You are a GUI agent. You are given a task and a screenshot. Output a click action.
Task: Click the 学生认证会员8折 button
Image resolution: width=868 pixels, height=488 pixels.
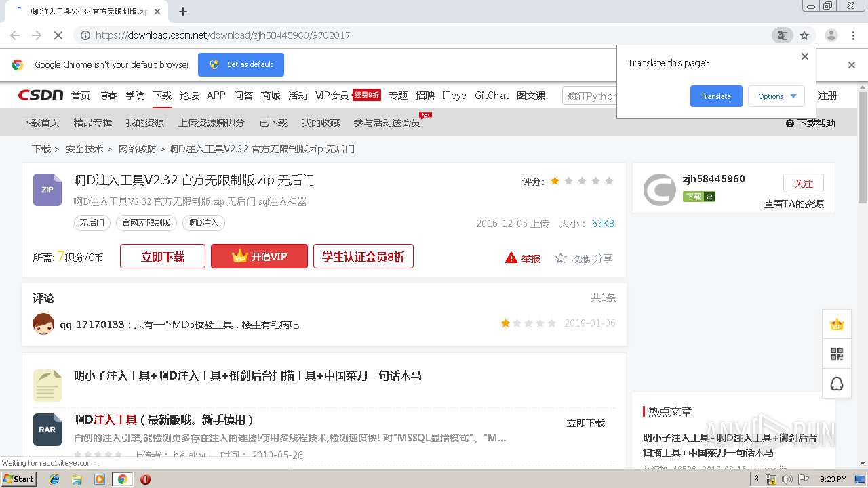click(x=363, y=257)
